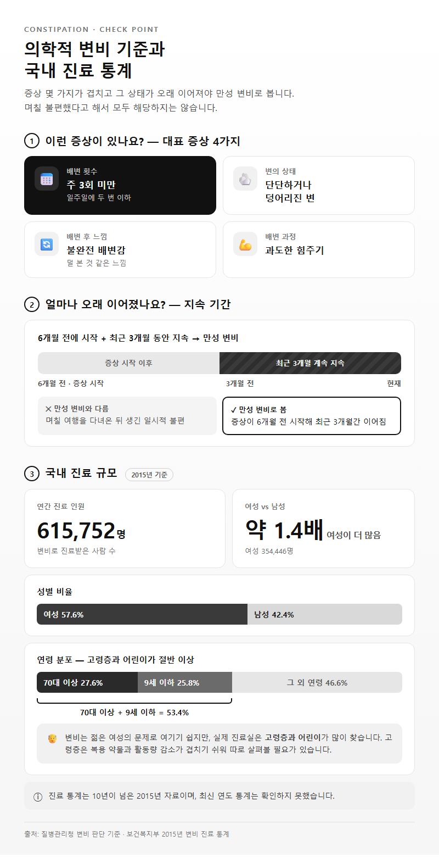This screenshot has height=868, width=439.
Task: Click the refresh icon in 배변 후 느낌 card
Action: point(47,244)
